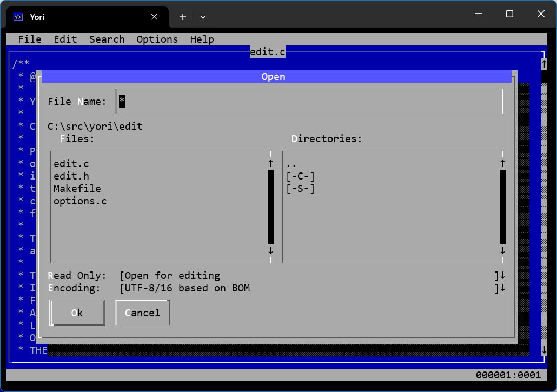
Task: Open the Edit menu
Action: pos(65,39)
